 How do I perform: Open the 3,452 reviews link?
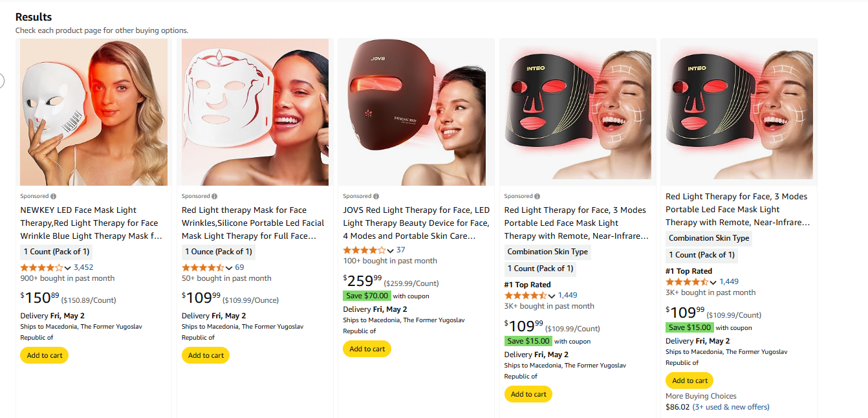[83, 267]
